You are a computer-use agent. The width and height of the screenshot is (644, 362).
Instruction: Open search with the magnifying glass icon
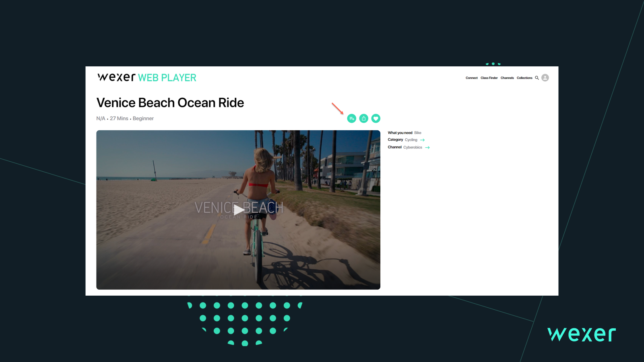pyautogui.click(x=537, y=78)
